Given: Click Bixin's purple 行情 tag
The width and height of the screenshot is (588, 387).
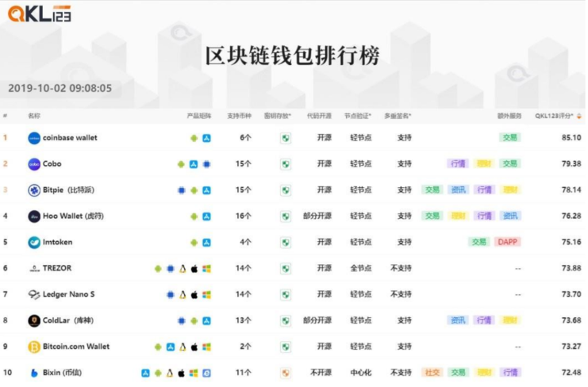Looking at the screenshot, I should (x=510, y=373).
